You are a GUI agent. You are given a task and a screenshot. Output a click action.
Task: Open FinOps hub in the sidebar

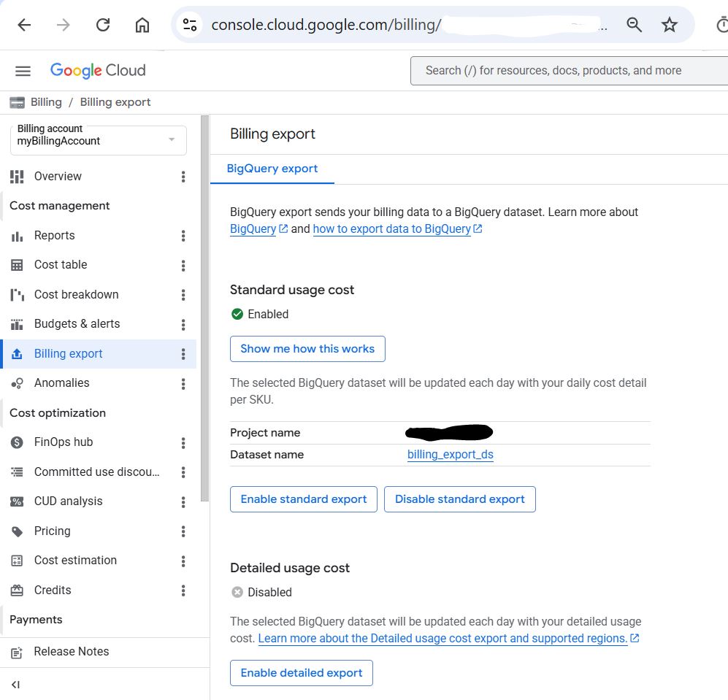63,442
